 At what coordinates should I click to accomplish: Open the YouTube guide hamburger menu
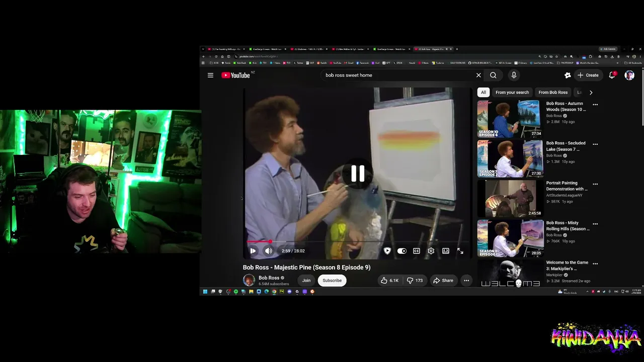pos(210,75)
